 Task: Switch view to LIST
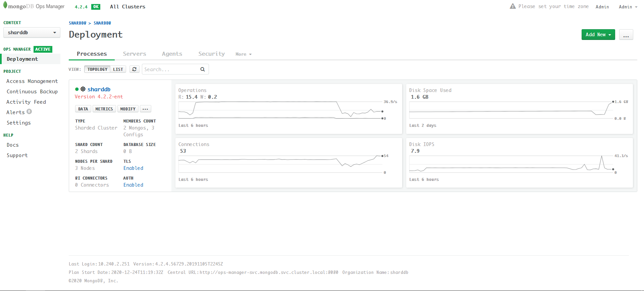coord(118,69)
